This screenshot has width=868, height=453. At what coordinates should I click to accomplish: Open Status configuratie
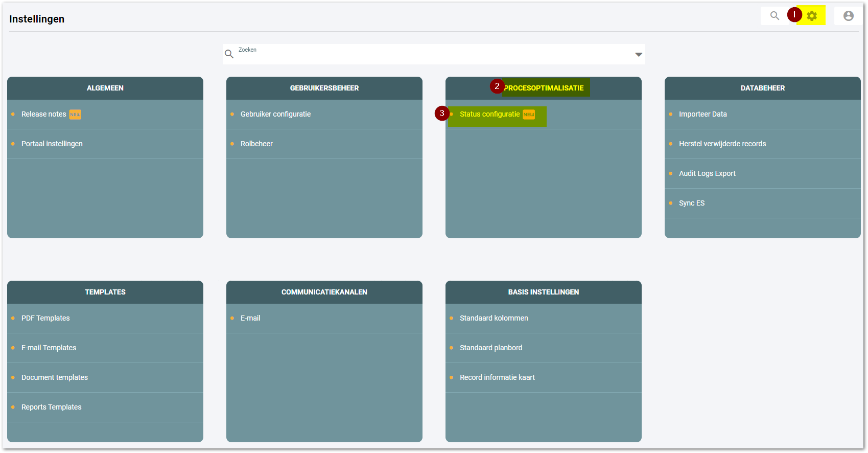[x=489, y=114]
